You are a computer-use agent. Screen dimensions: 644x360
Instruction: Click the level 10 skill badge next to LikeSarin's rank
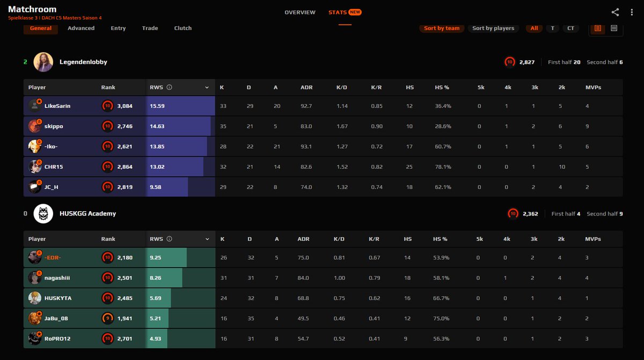pos(107,106)
